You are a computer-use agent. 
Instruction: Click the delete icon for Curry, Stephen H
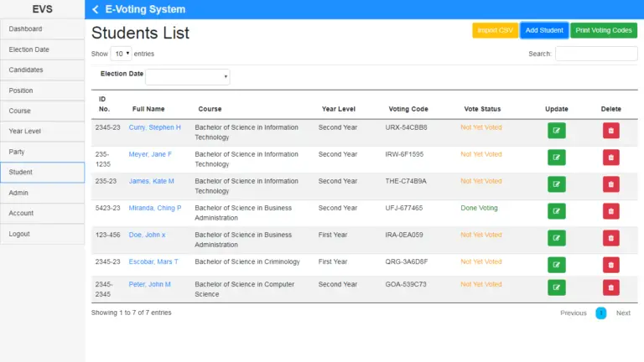coord(610,131)
